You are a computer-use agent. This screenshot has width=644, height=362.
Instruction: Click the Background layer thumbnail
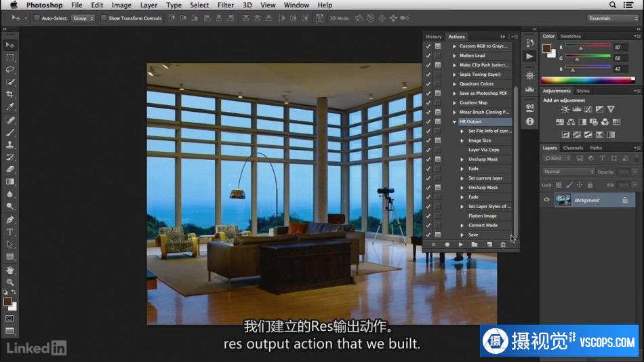point(563,200)
